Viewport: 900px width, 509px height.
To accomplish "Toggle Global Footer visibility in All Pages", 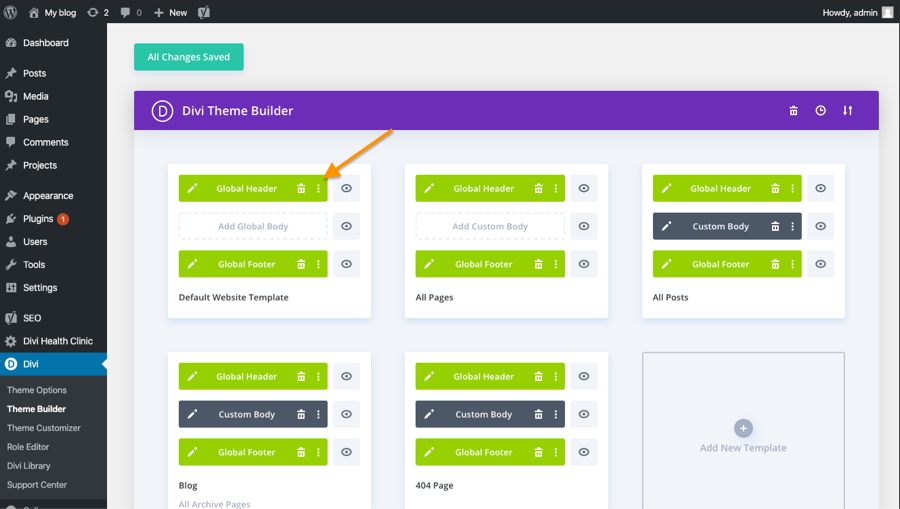I will click(584, 264).
